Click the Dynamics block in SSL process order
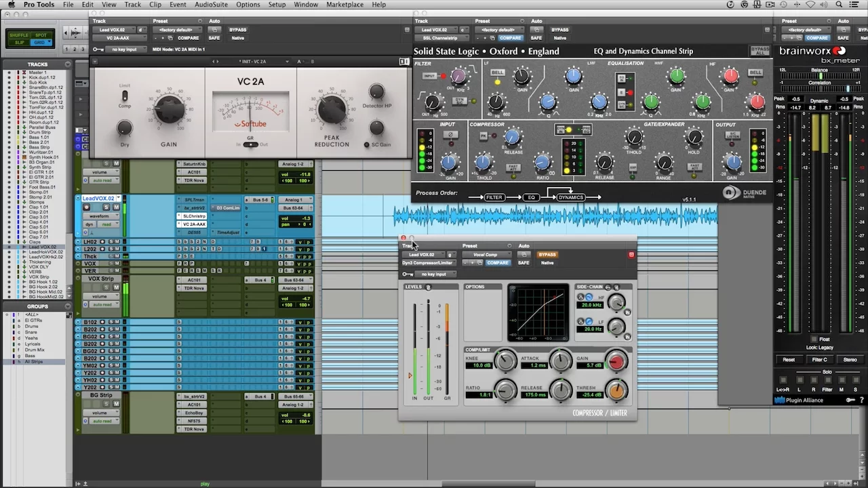The height and width of the screenshot is (488, 868). [570, 197]
